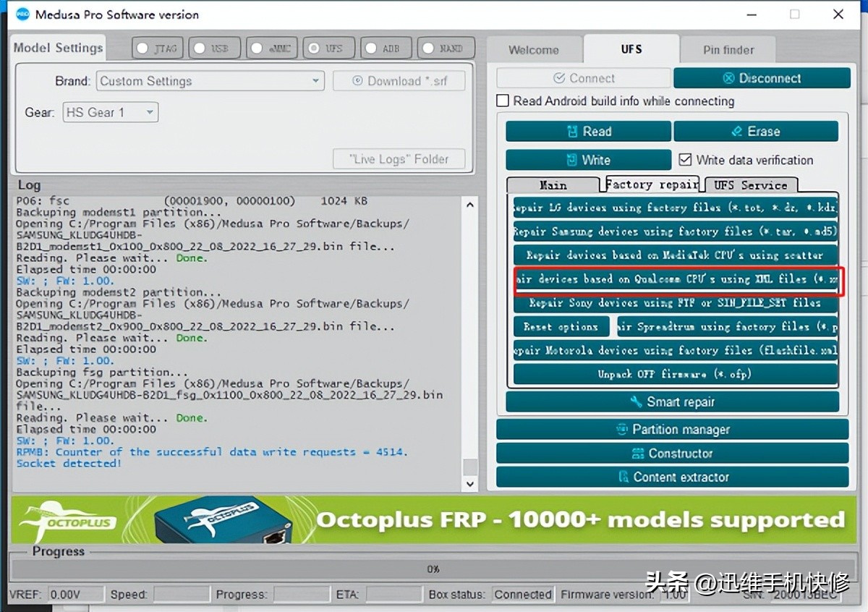This screenshot has height=612, width=868.
Task: Select the ADB radio button
Action: (x=371, y=48)
